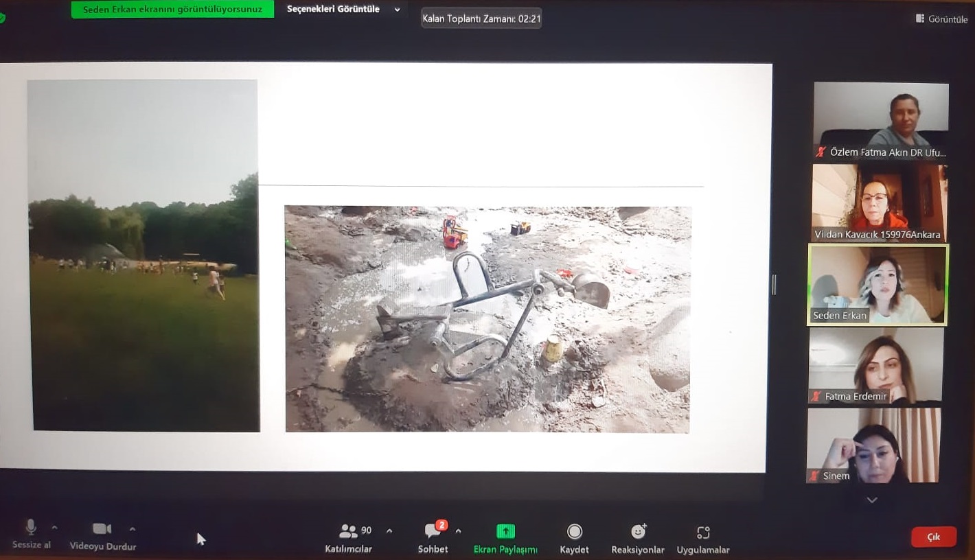
Task: Open the Uygulamalar apps panel
Action: pos(703,539)
